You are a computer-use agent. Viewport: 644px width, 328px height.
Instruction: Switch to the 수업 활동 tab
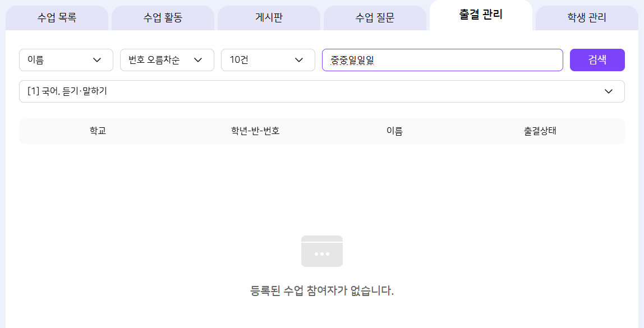click(163, 18)
